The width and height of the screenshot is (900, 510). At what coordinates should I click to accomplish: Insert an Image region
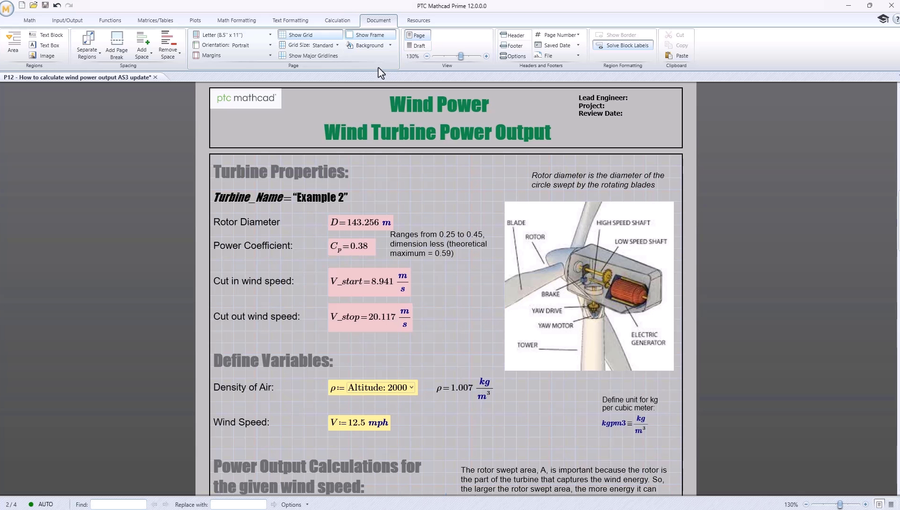[42, 56]
